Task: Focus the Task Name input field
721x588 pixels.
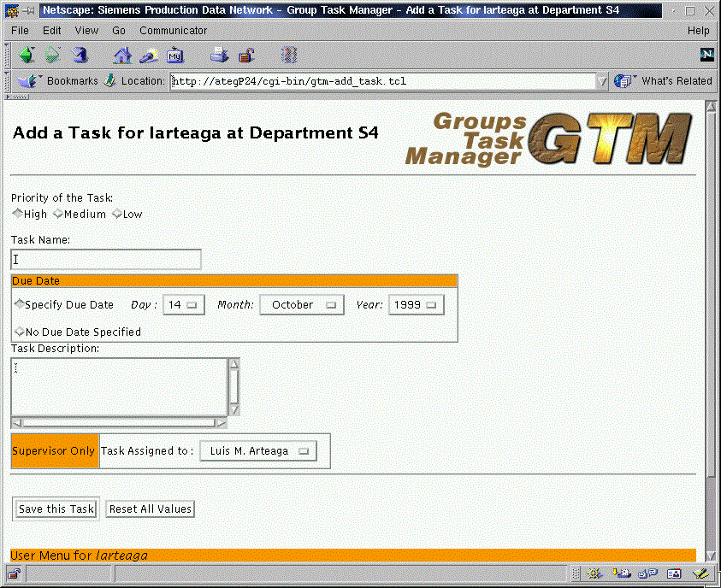Action: (x=106, y=260)
